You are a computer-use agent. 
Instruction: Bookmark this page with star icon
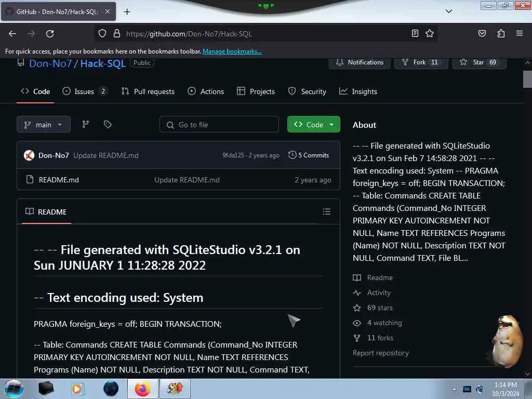(430, 33)
